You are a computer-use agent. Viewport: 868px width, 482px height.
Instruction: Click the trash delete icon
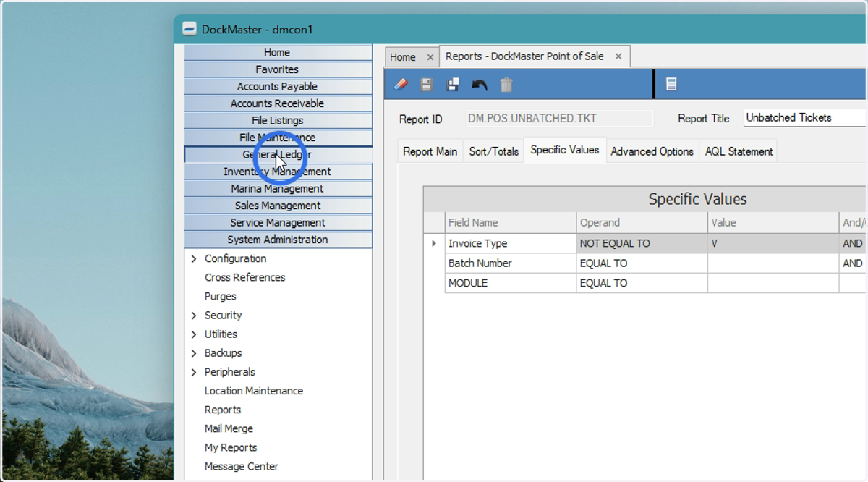pos(506,85)
